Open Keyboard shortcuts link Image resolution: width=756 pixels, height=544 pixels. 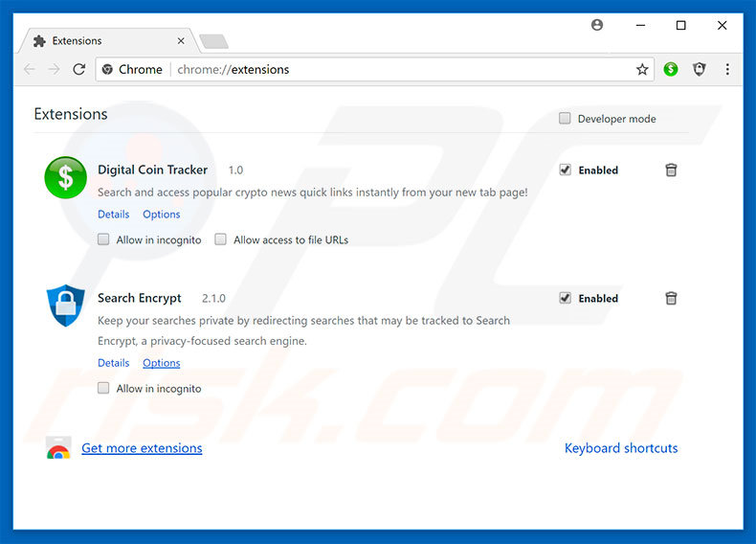point(621,448)
